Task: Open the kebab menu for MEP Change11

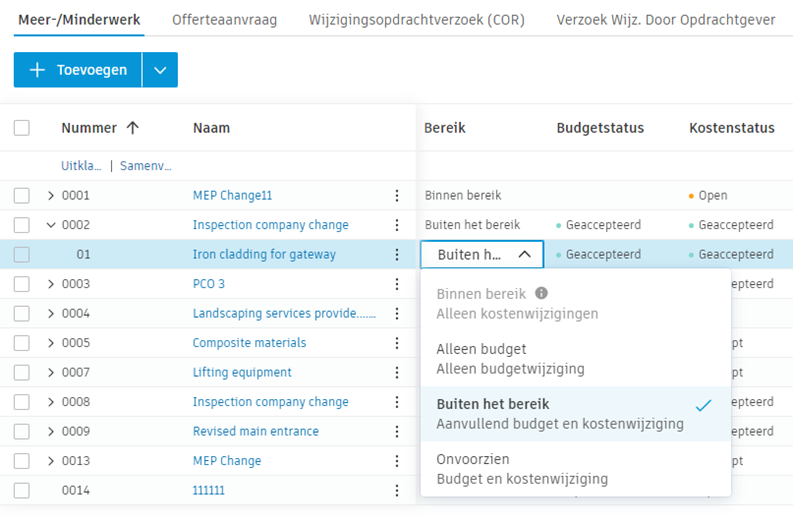Action: point(397,196)
